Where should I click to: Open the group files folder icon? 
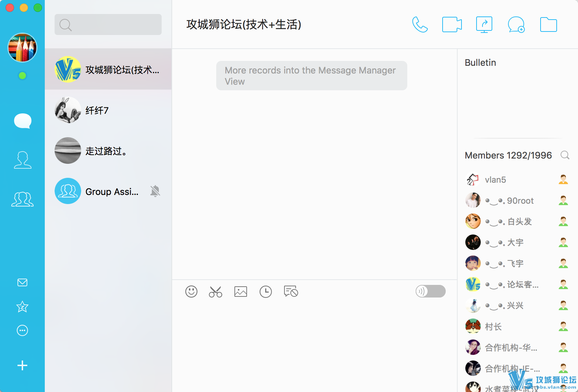tap(548, 24)
